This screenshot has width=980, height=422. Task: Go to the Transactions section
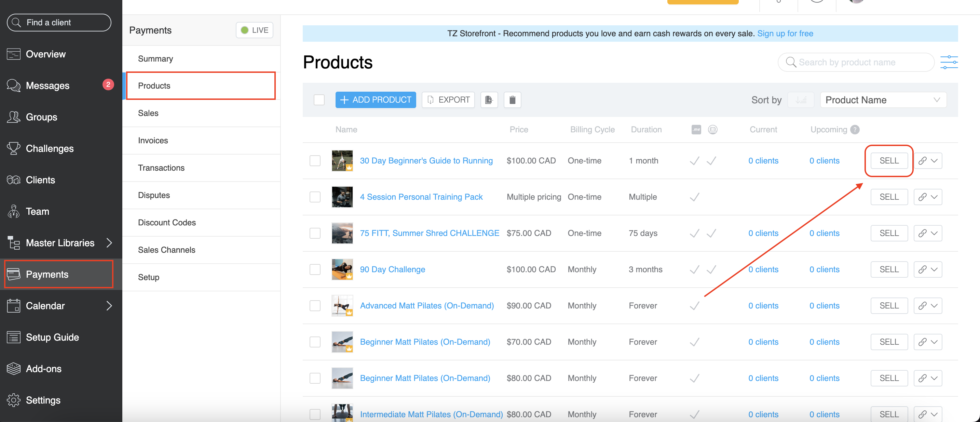(161, 168)
